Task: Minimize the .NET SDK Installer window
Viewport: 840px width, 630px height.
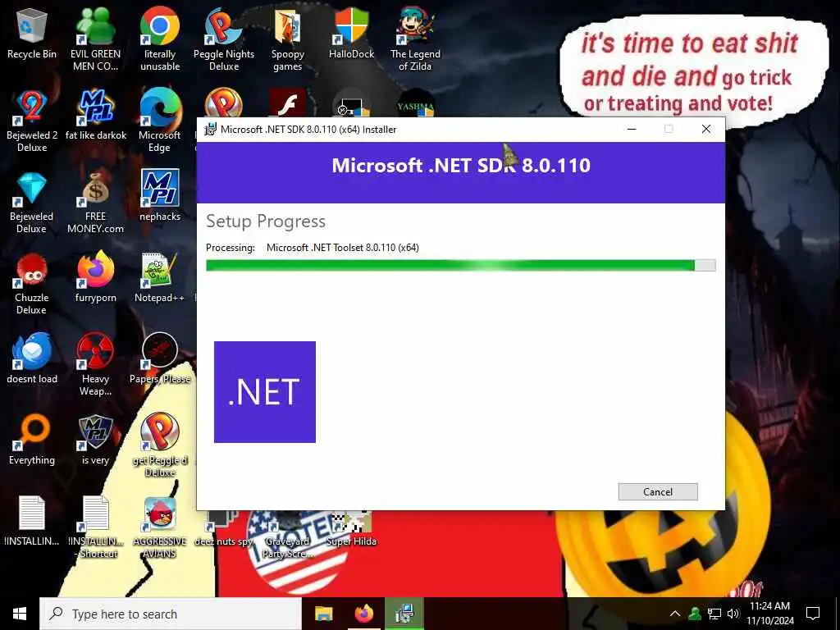Action: click(x=632, y=129)
